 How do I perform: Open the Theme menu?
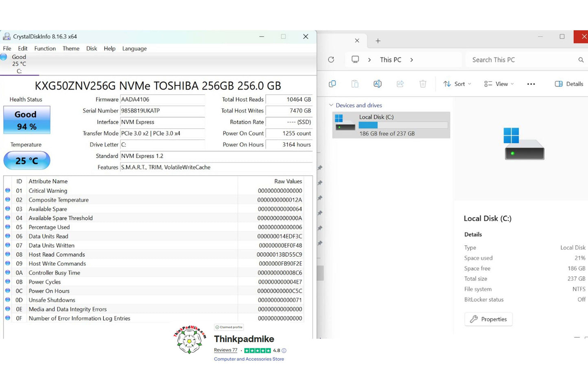click(71, 48)
